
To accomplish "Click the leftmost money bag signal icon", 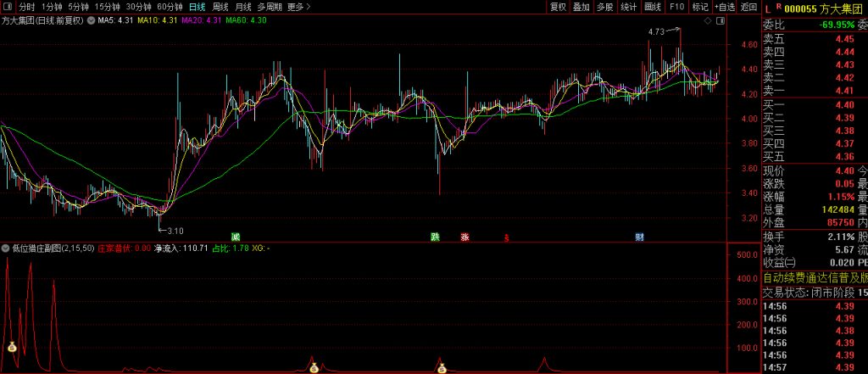I will (x=12, y=347).
